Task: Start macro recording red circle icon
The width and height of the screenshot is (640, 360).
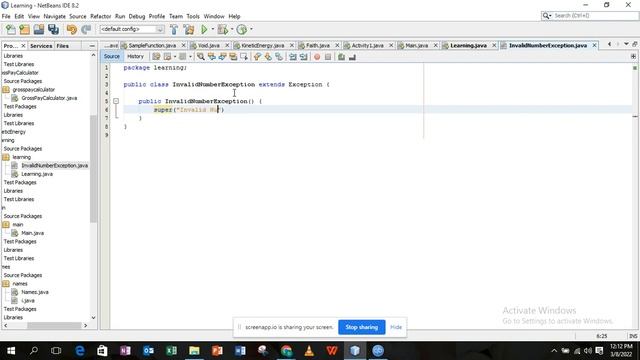Action: [x=317, y=57]
